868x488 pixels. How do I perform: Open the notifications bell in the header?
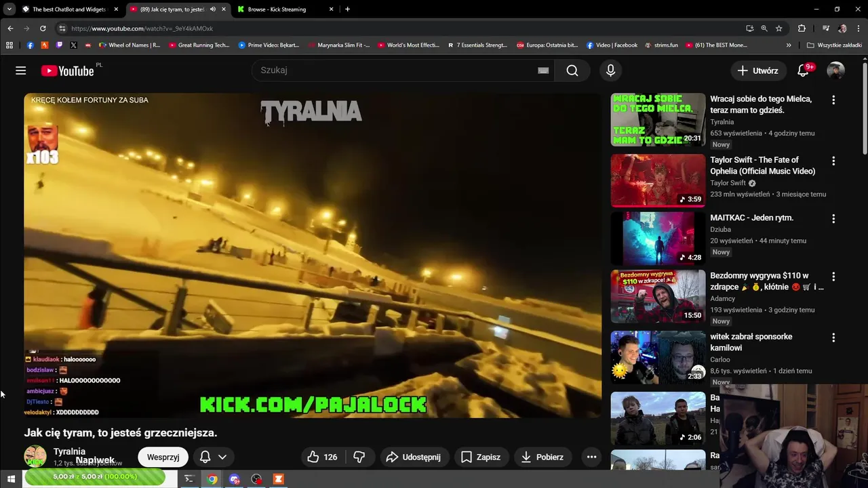[803, 70]
